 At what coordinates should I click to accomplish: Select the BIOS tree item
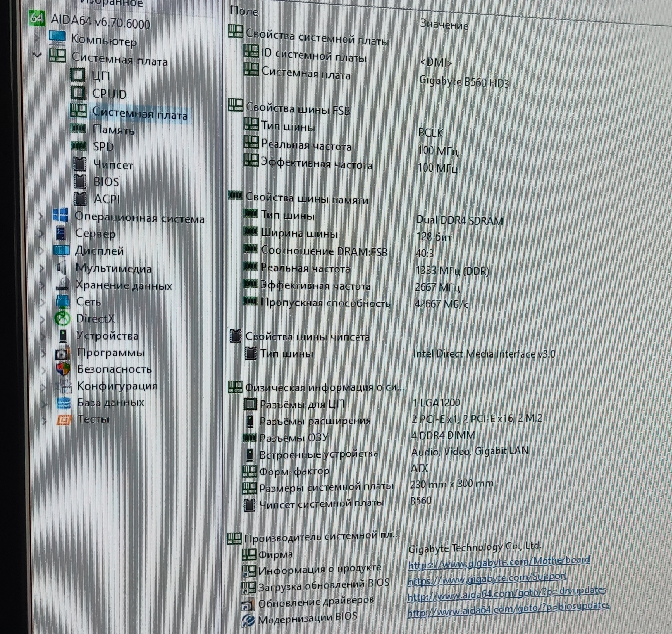pyautogui.click(x=106, y=182)
